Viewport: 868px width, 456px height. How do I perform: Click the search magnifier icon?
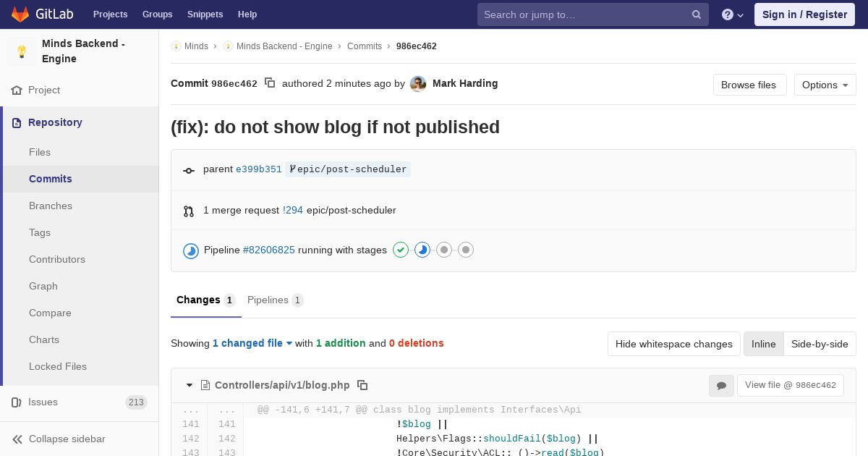click(697, 14)
